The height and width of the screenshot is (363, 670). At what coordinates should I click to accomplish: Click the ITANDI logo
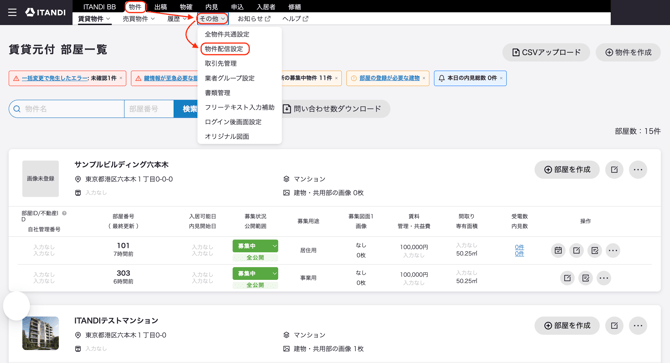[46, 12]
